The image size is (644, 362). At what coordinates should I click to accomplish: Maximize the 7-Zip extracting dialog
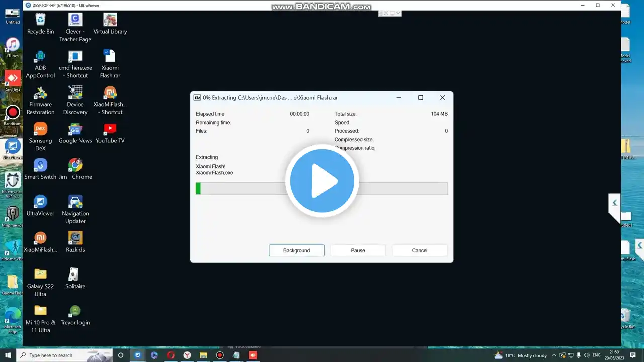pos(421,97)
